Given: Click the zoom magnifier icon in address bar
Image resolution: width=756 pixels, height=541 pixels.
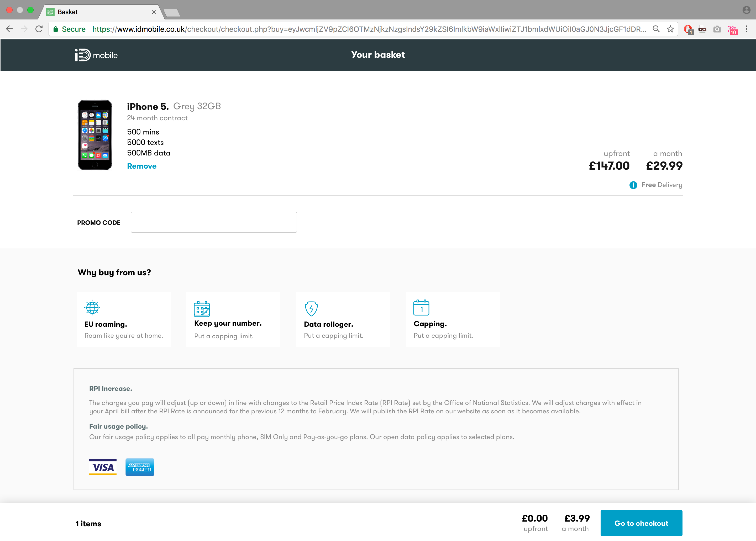Looking at the screenshot, I should point(656,29).
